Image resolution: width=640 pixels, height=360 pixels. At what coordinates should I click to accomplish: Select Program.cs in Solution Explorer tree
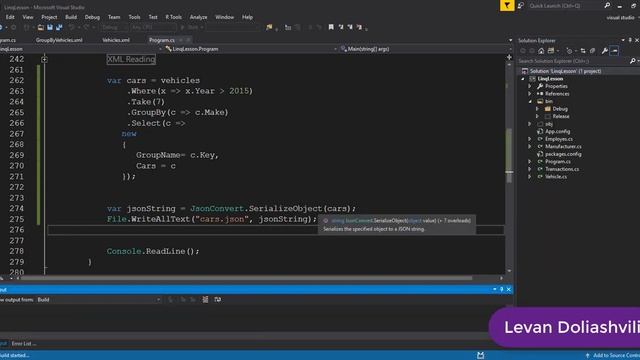click(558, 162)
